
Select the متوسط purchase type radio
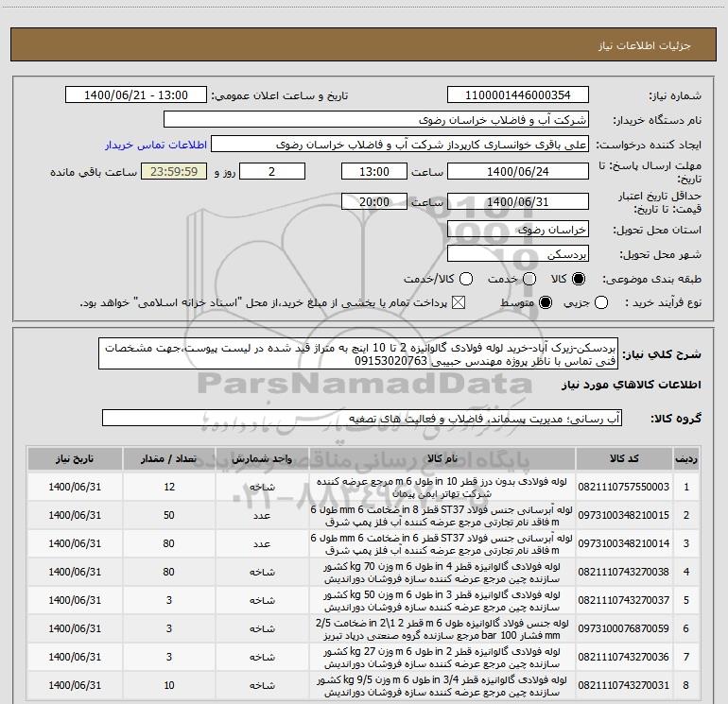546,302
